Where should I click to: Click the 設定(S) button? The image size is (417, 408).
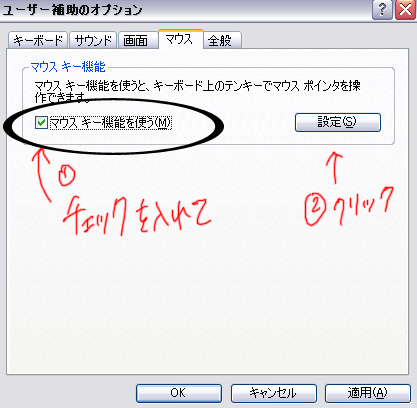pyautogui.click(x=338, y=122)
